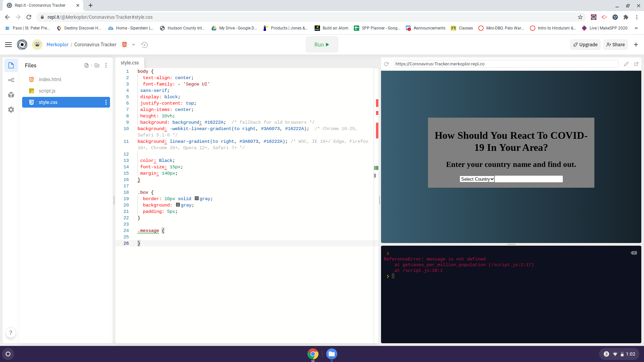The width and height of the screenshot is (644, 362).
Task: Select the script.js file
Action: pos(47,91)
